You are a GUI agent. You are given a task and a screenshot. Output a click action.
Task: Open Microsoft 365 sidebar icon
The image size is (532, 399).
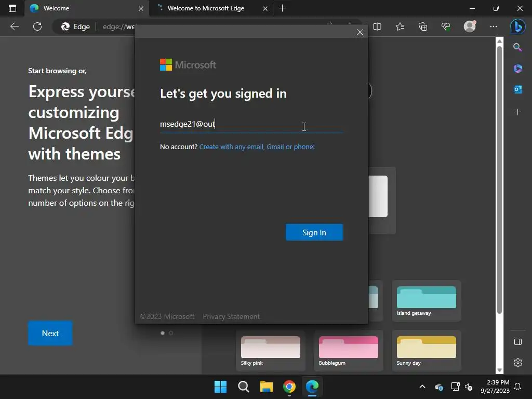(x=518, y=69)
